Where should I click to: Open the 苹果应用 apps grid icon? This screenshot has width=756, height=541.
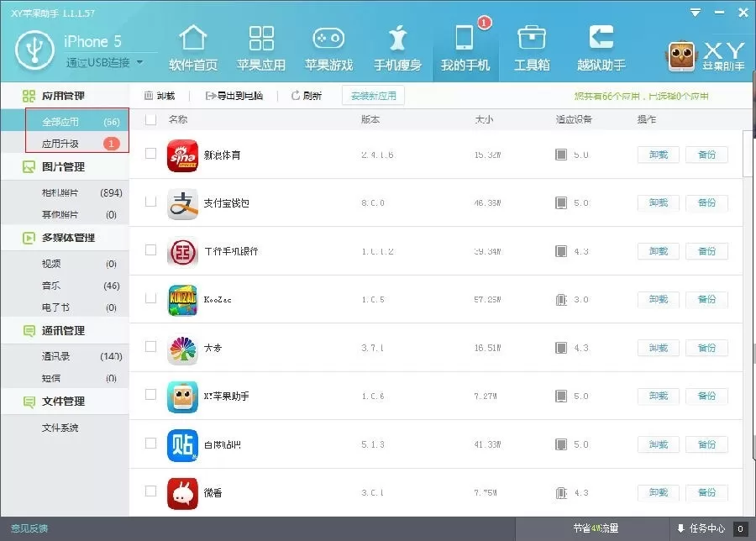coord(261,38)
